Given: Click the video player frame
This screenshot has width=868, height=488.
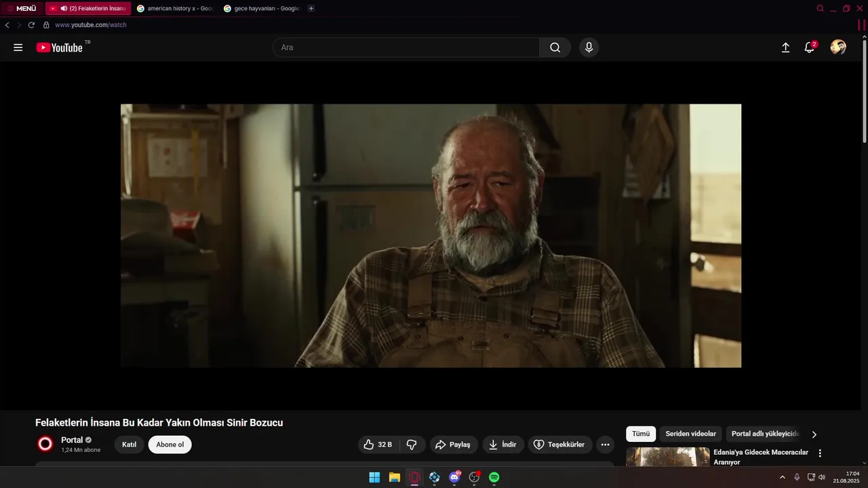Looking at the screenshot, I should tap(431, 236).
